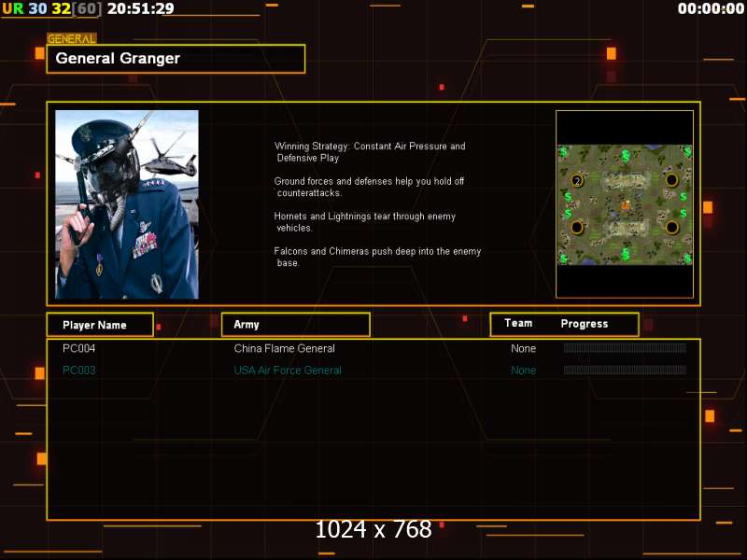Viewport: 747px width, 560px height.
Task: Click the General Granger title box
Action: point(176,59)
